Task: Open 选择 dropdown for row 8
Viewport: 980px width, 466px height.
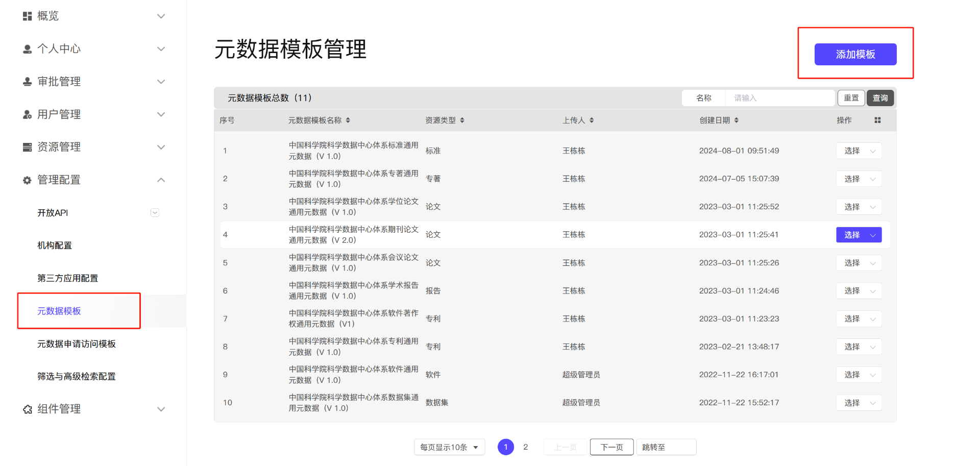Action: point(859,347)
